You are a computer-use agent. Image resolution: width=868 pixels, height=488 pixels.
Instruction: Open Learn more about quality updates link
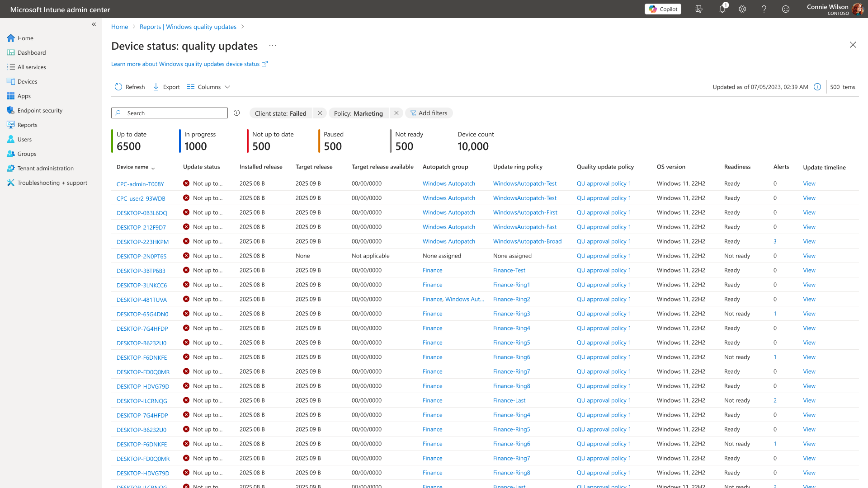(189, 64)
